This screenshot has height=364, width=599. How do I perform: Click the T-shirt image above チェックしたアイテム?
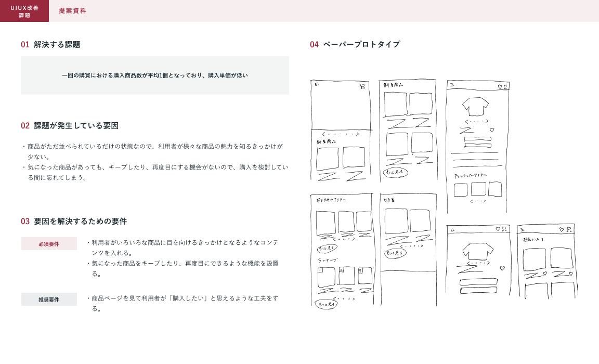coord(475,107)
